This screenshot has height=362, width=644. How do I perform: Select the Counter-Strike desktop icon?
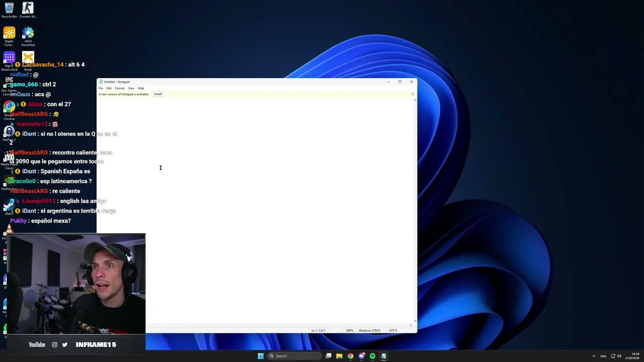(28, 10)
